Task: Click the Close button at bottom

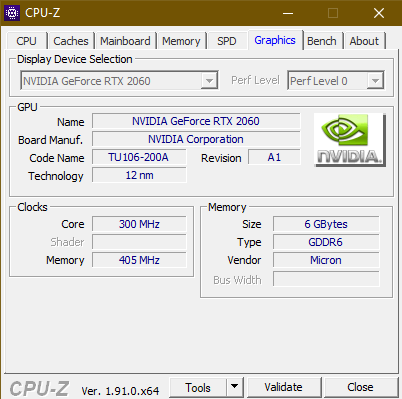Action: coord(360,387)
